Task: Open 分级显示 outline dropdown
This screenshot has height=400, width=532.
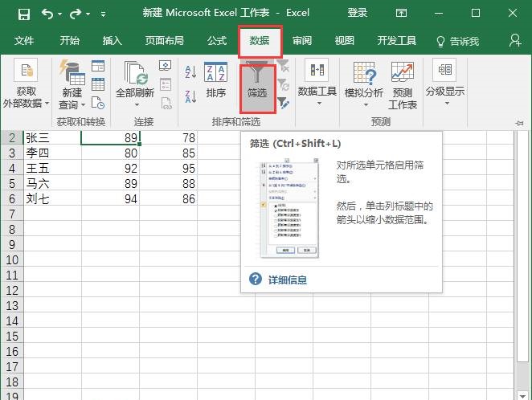Action: [445, 83]
